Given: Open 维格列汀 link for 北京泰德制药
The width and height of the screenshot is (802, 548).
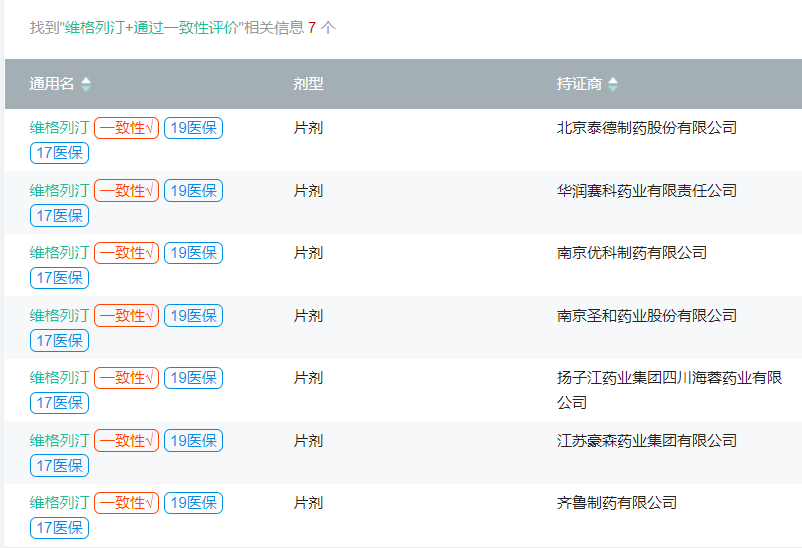Looking at the screenshot, I should [x=59, y=128].
